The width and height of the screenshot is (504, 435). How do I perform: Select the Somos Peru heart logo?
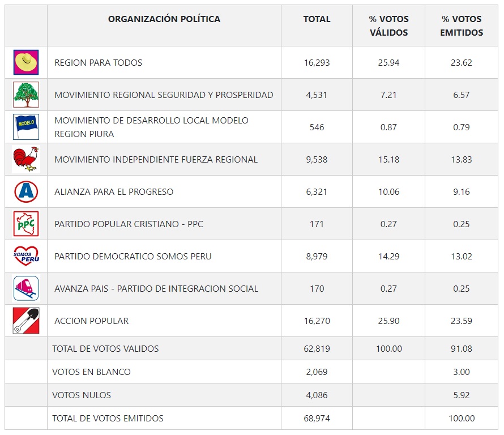(26, 256)
